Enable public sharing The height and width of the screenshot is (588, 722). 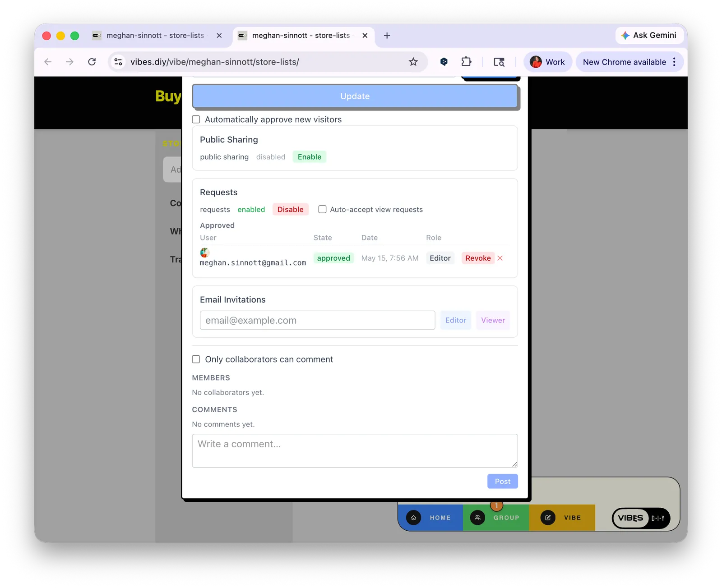click(310, 157)
